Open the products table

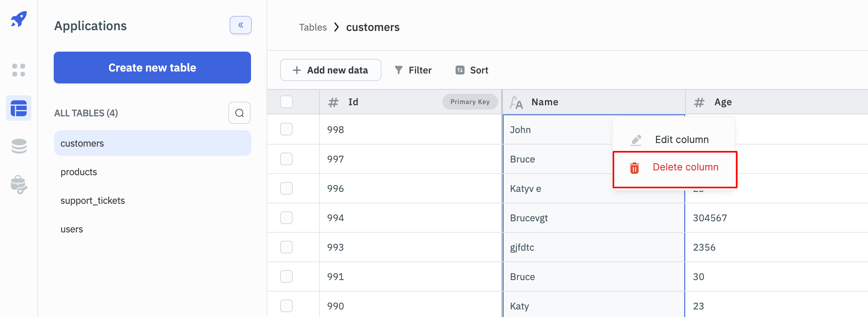tap(79, 172)
